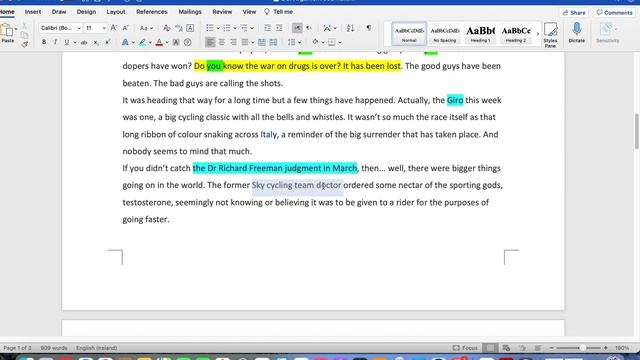Increase font size with large A icon

(114, 28)
